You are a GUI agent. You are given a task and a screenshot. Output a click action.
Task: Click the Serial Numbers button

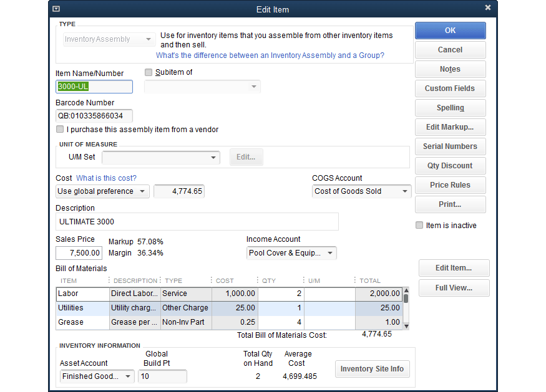pyautogui.click(x=450, y=146)
